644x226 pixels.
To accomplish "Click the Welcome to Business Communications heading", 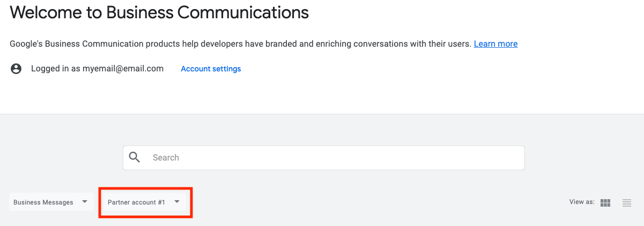I will coord(159,13).
